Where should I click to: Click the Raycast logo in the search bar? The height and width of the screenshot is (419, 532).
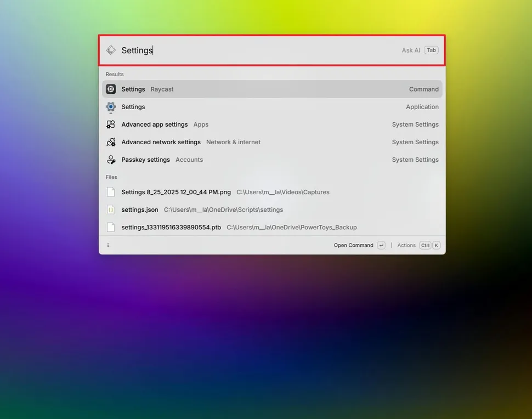pyautogui.click(x=111, y=49)
